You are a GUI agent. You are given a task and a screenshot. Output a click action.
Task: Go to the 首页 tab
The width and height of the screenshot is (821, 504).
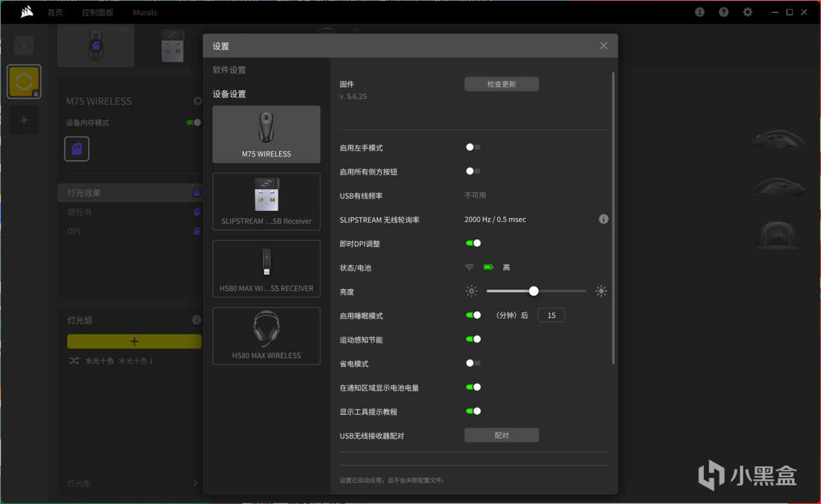[x=55, y=12]
